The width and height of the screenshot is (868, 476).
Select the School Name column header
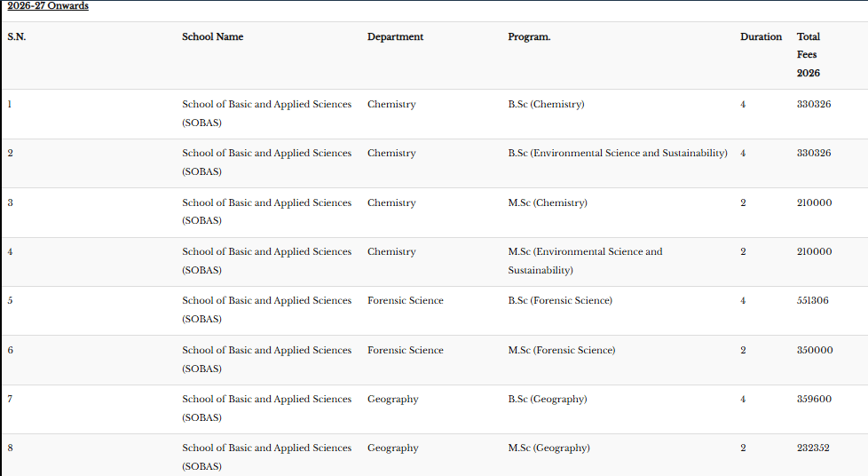pyautogui.click(x=212, y=37)
